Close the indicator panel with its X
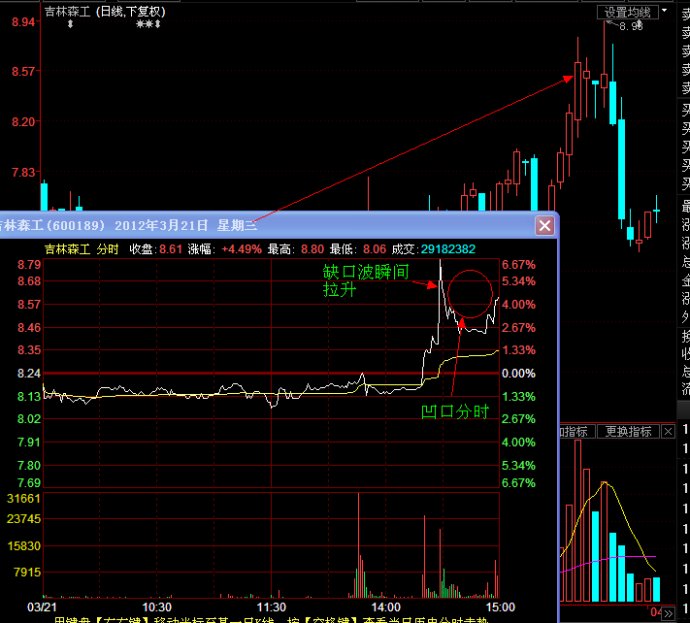Viewport: 690px width, 623px height. coord(668,432)
